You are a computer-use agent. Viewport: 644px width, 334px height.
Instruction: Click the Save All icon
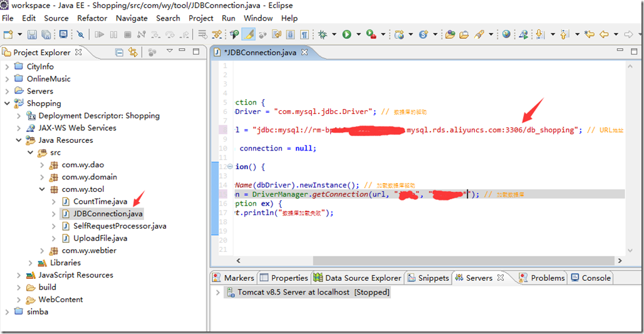pos(46,34)
